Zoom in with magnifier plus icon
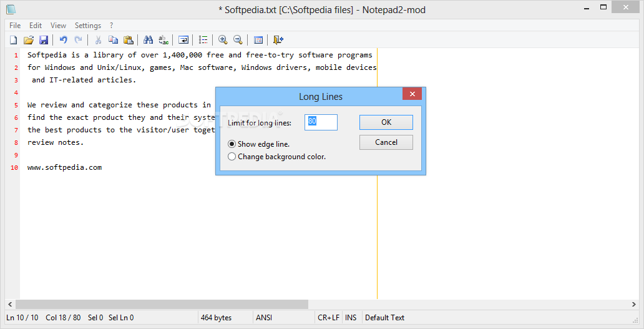Image resolution: width=644 pixels, height=329 pixels. 223,40
